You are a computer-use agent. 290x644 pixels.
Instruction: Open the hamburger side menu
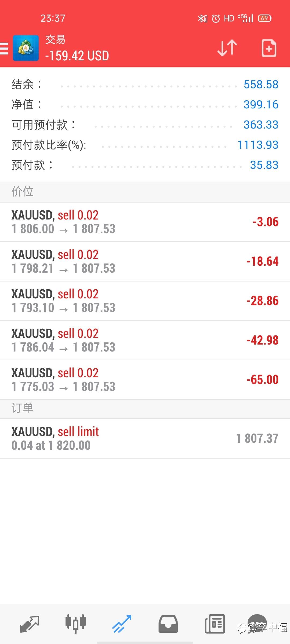tap(4, 49)
